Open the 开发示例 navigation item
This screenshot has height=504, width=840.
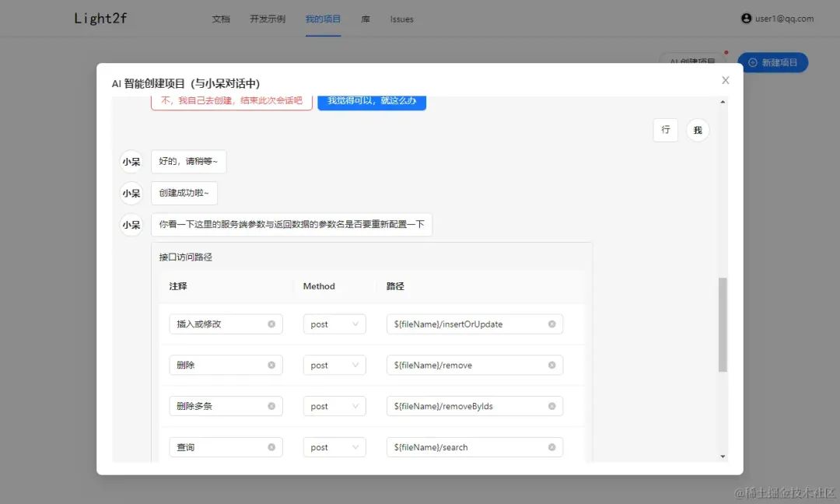pyautogui.click(x=267, y=19)
